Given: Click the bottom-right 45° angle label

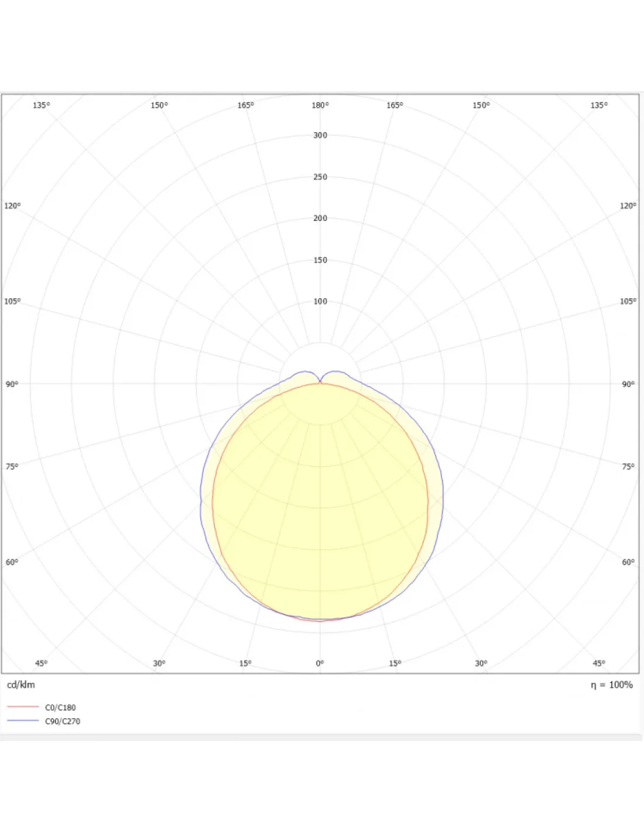Looking at the screenshot, I should pyautogui.click(x=599, y=664).
